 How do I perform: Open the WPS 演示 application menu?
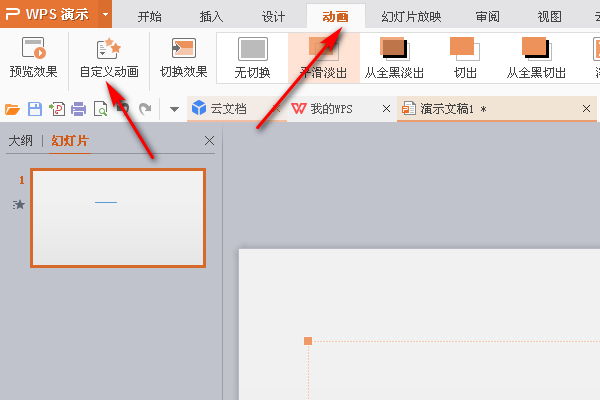49,14
